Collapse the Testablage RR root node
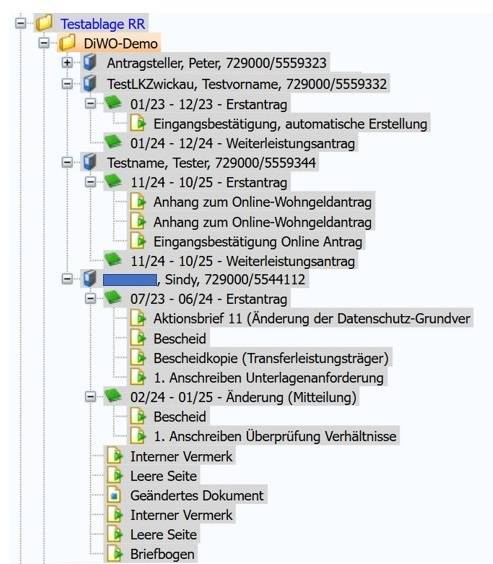 (x=20, y=24)
